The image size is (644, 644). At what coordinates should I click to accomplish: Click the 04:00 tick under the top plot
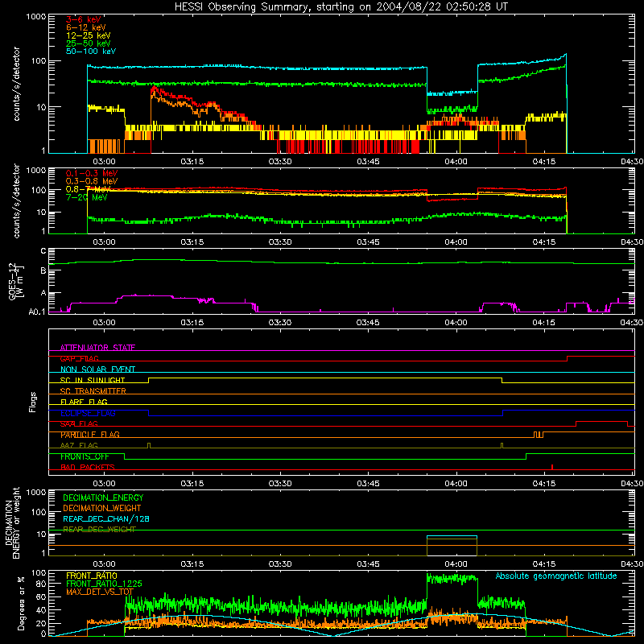click(x=456, y=162)
